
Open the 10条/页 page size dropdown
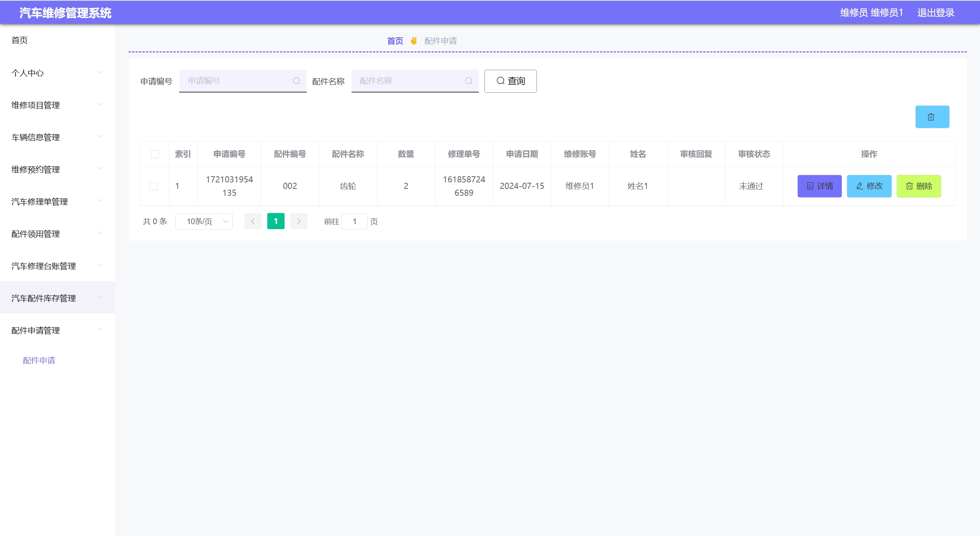(x=204, y=221)
